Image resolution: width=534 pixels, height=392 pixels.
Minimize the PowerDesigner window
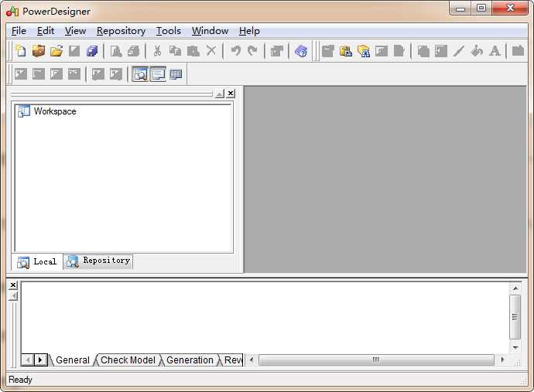click(x=460, y=9)
